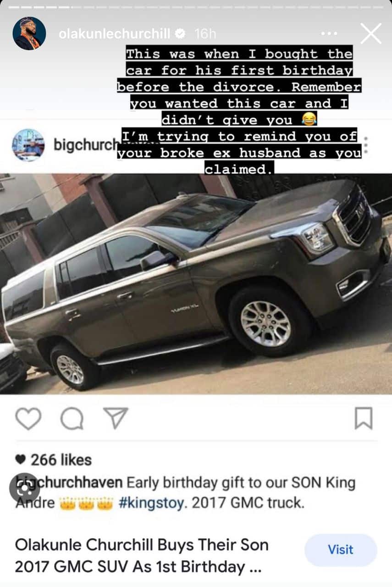Image resolution: width=392 pixels, height=587 pixels.
Task: Open post options vertical dots
Action: [365, 145]
